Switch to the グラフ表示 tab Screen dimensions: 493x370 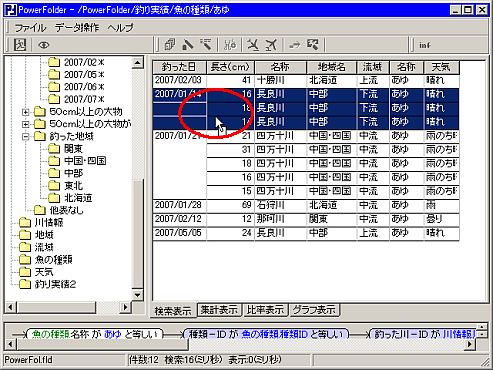pyautogui.click(x=314, y=310)
